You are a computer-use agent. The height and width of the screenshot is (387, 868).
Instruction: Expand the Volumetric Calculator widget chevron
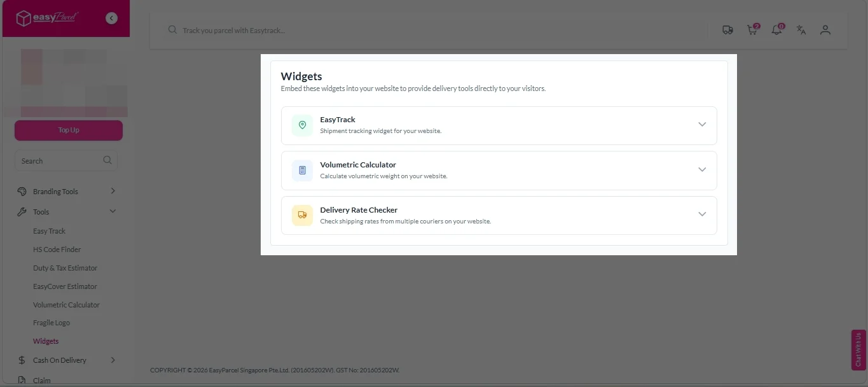point(702,170)
